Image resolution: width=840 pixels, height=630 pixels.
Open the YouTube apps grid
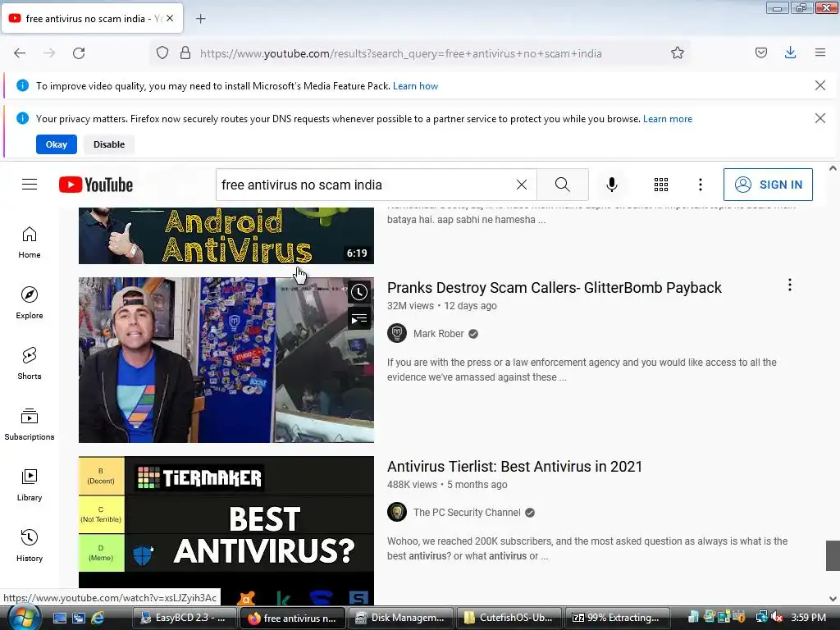pyautogui.click(x=661, y=185)
